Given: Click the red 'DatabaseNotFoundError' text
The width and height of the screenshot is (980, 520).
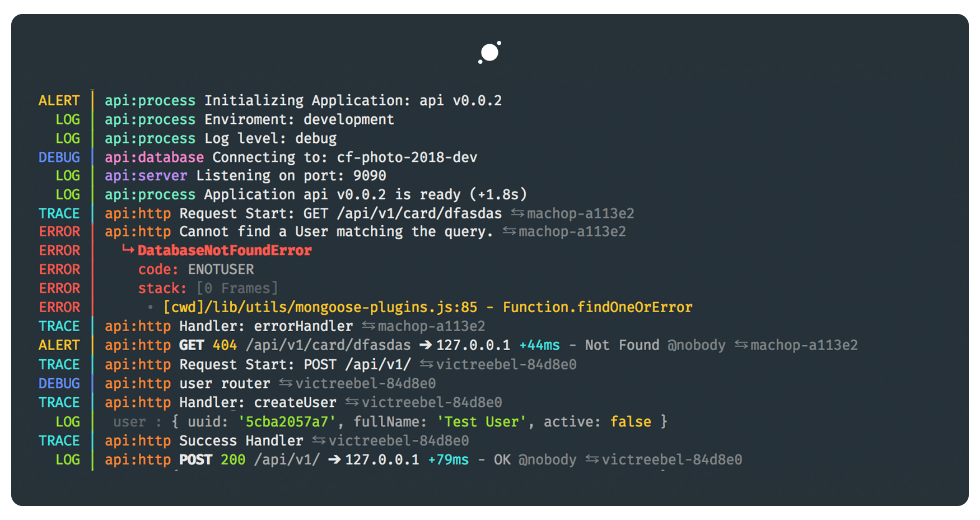Looking at the screenshot, I should 225,250.
